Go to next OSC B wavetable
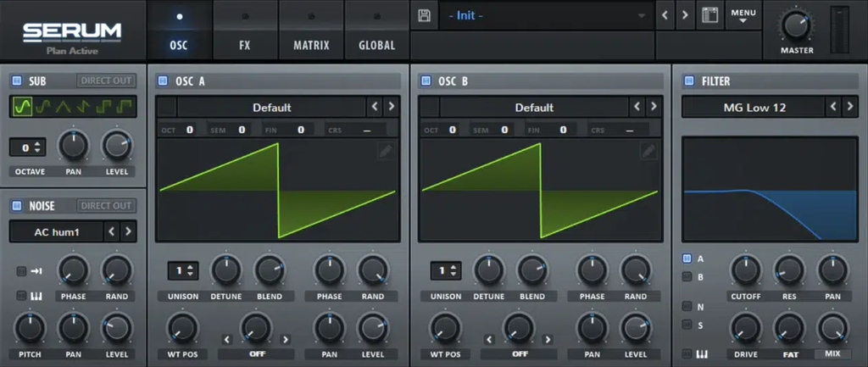Viewport: 868px width, 367px height. [x=654, y=106]
